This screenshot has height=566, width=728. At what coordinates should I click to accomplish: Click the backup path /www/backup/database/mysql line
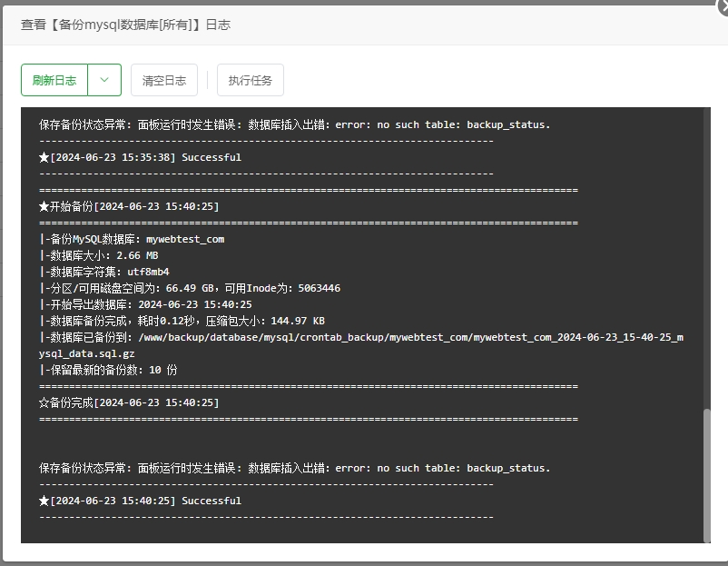tap(361, 337)
